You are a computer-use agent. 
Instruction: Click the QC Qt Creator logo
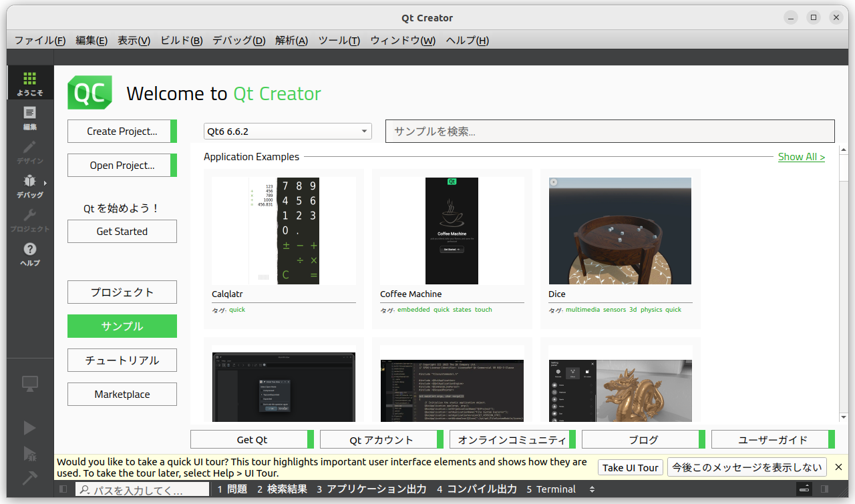(89, 93)
